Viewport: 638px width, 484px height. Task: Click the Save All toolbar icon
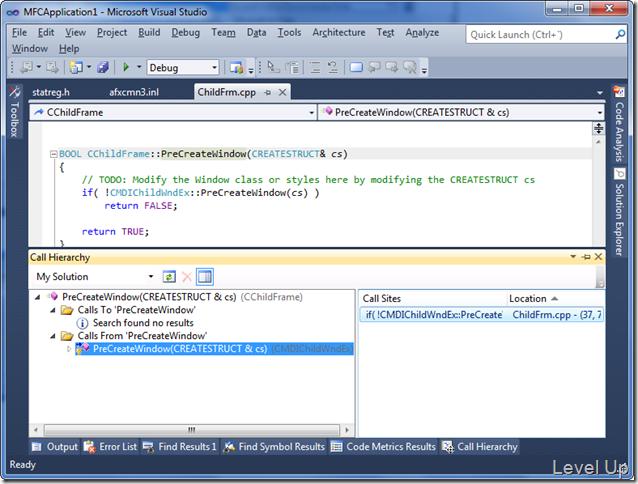click(103, 67)
